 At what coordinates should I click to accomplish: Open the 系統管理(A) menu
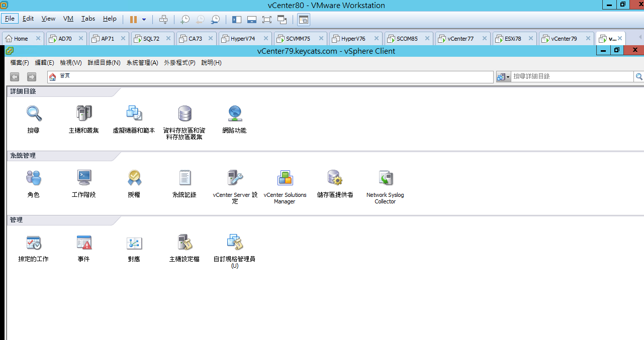142,63
